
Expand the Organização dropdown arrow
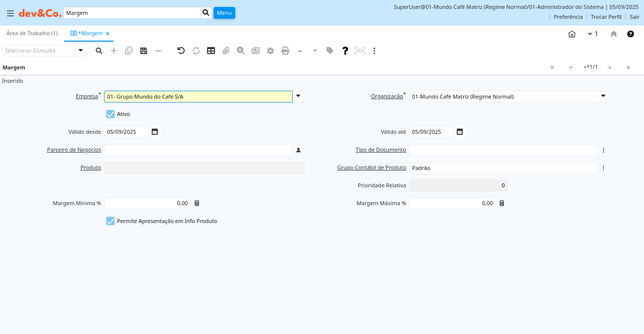tap(603, 97)
